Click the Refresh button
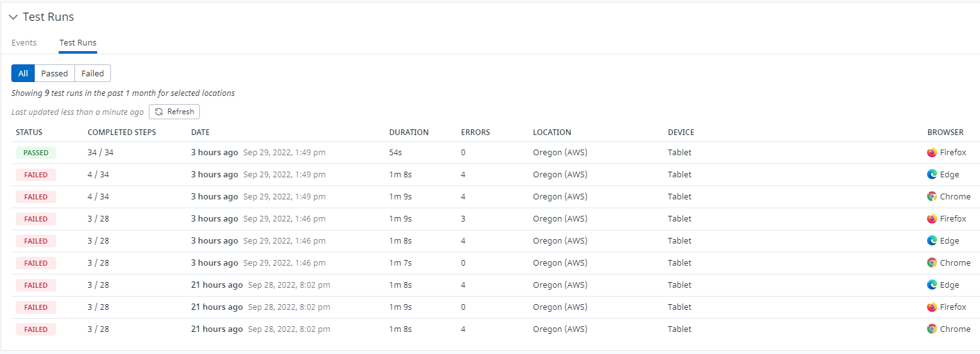 click(x=175, y=112)
